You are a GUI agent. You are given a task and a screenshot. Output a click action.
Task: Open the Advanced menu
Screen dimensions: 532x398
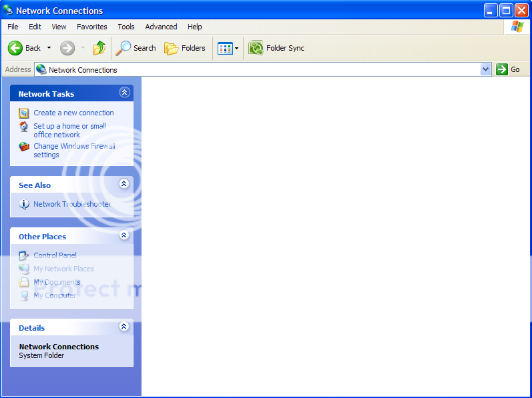pos(161,27)
